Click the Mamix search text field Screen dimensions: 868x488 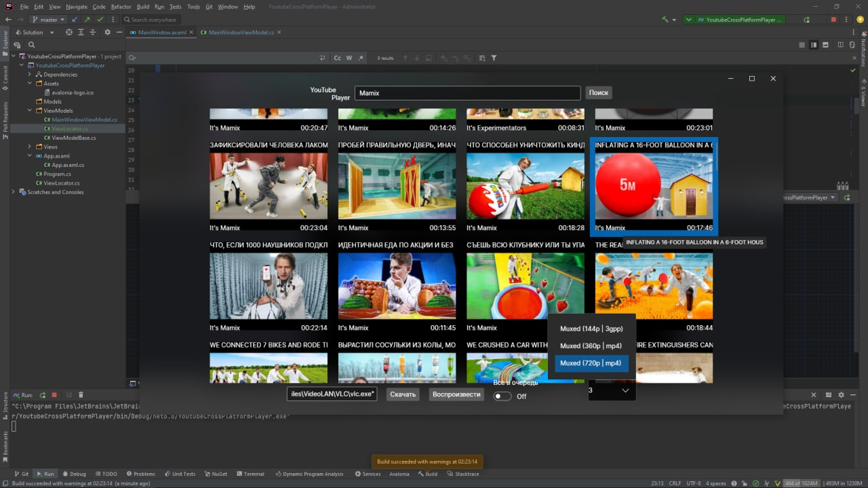[468, 93]
